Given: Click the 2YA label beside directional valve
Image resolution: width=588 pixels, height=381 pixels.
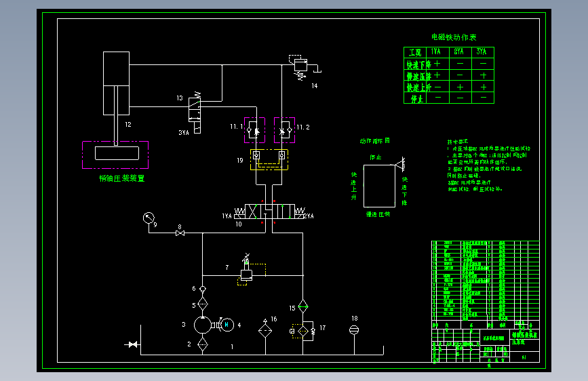Looking at the screenshot, I should pos(309,216).
